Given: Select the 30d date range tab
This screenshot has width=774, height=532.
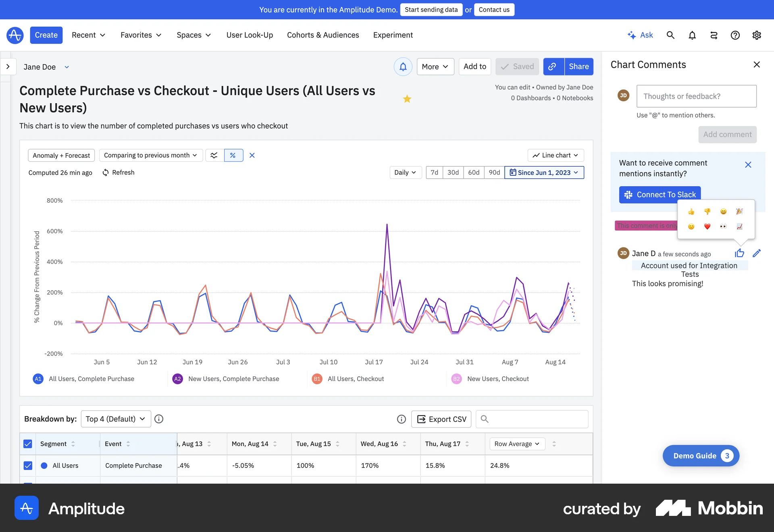Looking at the screenshot, I should [453, 172].
